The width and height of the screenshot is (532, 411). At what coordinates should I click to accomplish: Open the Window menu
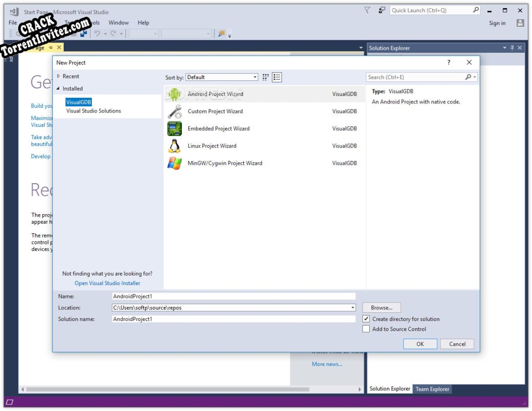(118, 23)
